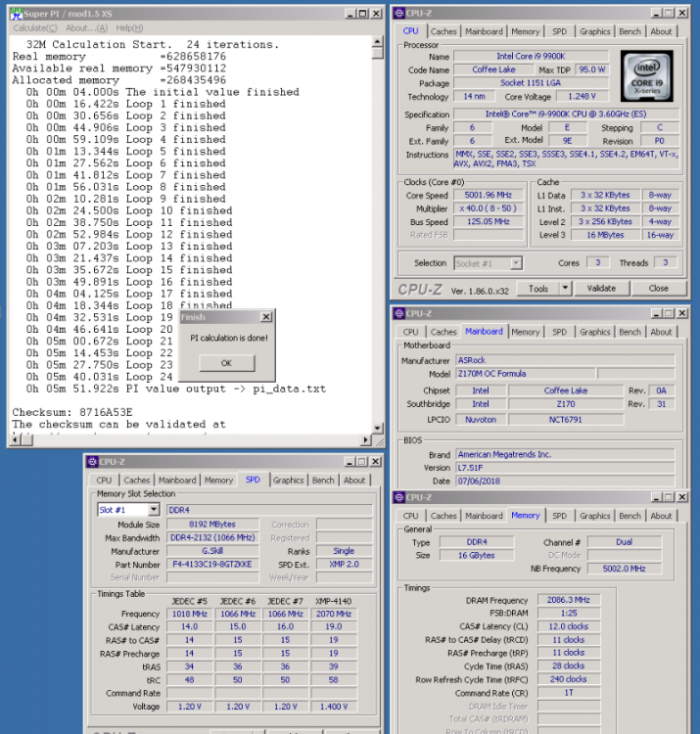This screenshot has width=700, height=734.
Task: Click the Super PI title bar icon
Action: [x=16, y=14]
